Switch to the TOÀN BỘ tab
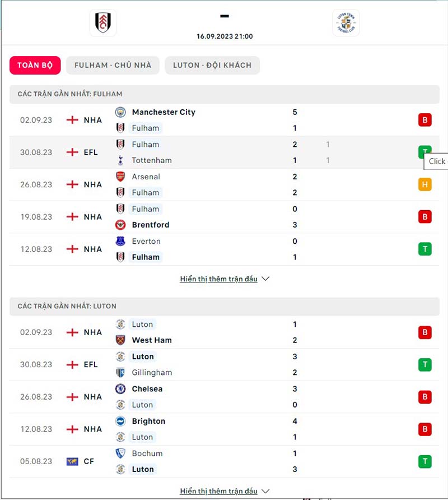 point(35,65)
